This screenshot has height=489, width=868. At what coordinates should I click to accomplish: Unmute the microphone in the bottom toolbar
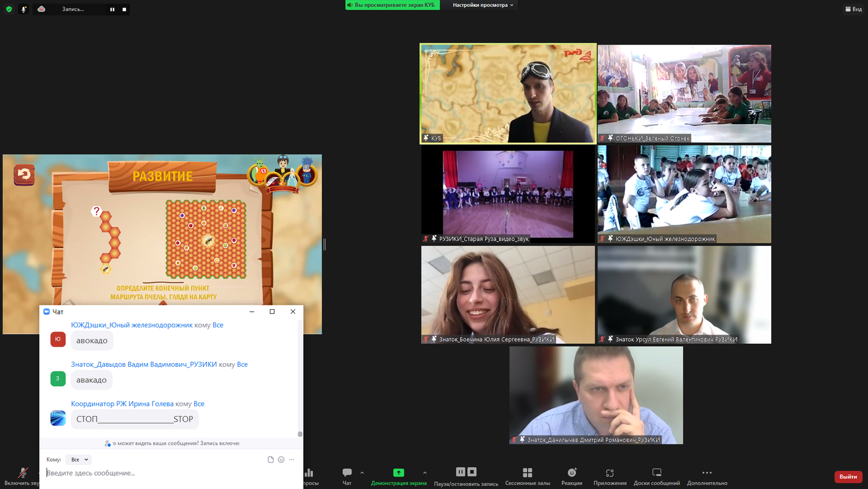tap(22, 473)
